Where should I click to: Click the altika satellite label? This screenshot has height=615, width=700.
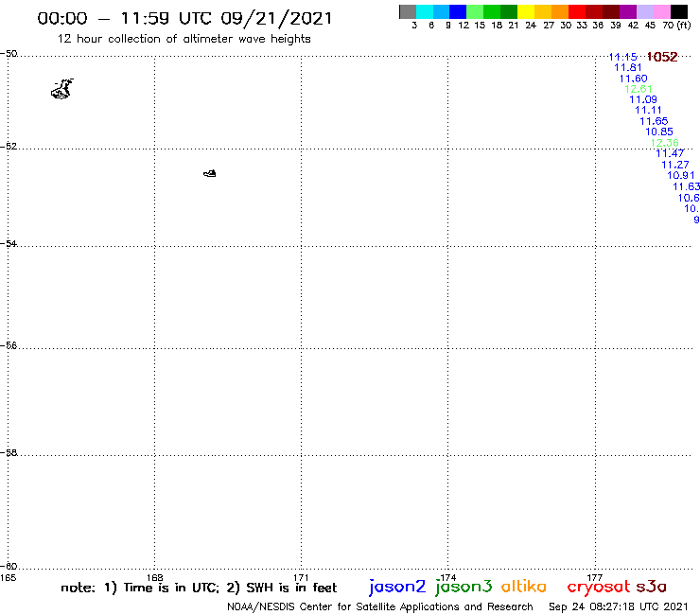524,586
